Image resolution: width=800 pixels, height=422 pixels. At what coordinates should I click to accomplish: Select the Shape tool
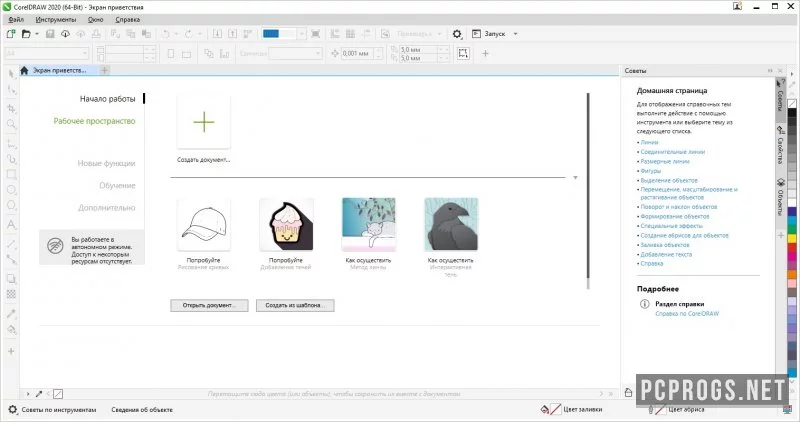pyautogui.click(x=11, y=90)
